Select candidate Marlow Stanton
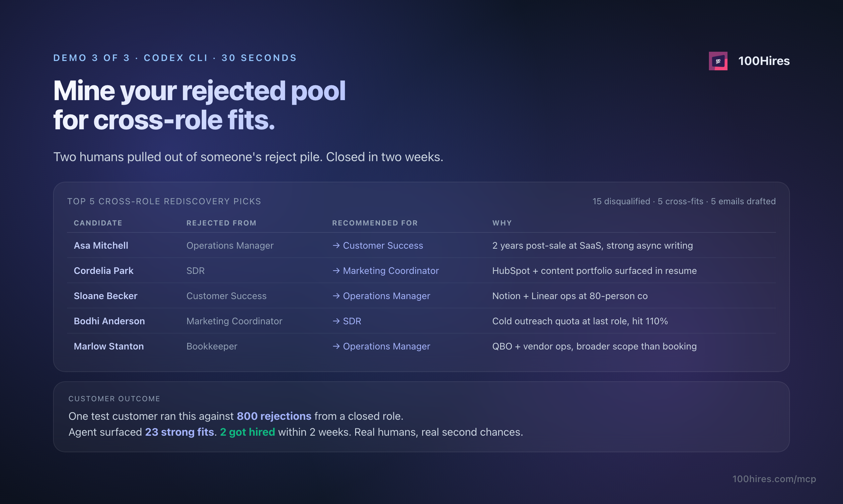This screenshot has width=843, height=504. point(109,346)
